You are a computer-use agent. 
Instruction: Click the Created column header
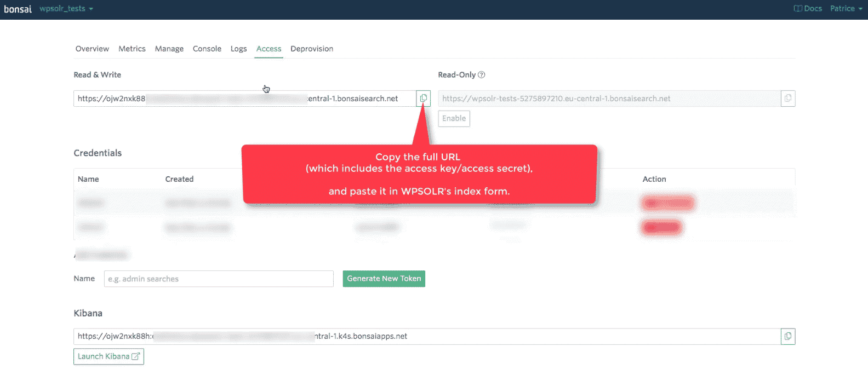point(179,179)
